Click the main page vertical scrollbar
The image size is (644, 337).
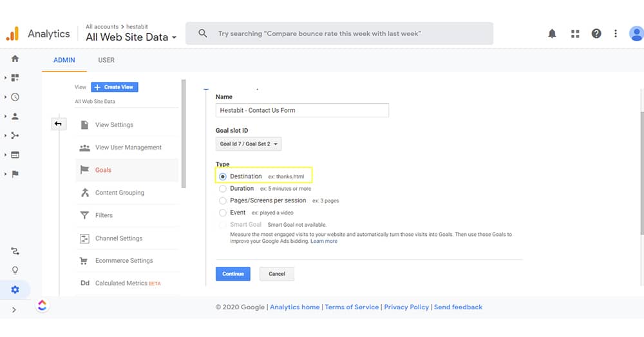(642, 173)
